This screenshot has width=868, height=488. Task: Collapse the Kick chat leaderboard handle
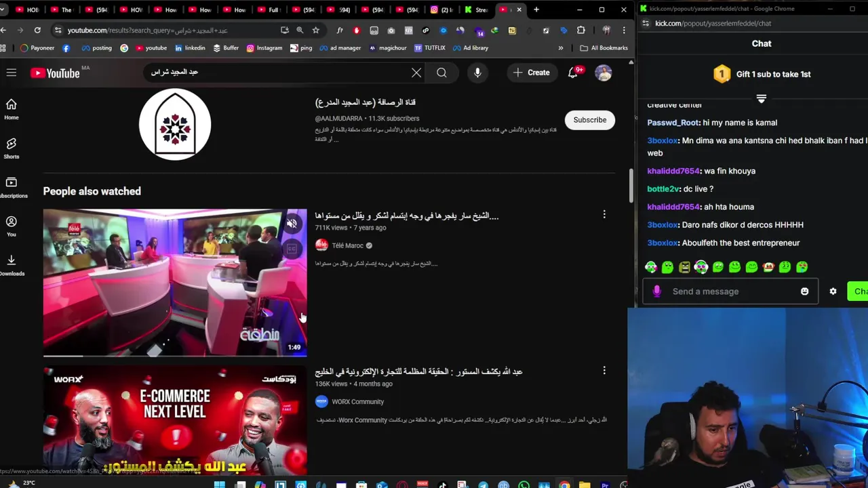pyautogui.click(x=762, y=99)
